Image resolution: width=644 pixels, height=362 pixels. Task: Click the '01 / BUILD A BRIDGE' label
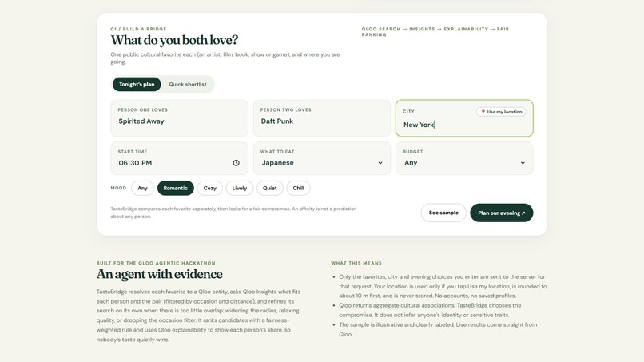(138, 30)
